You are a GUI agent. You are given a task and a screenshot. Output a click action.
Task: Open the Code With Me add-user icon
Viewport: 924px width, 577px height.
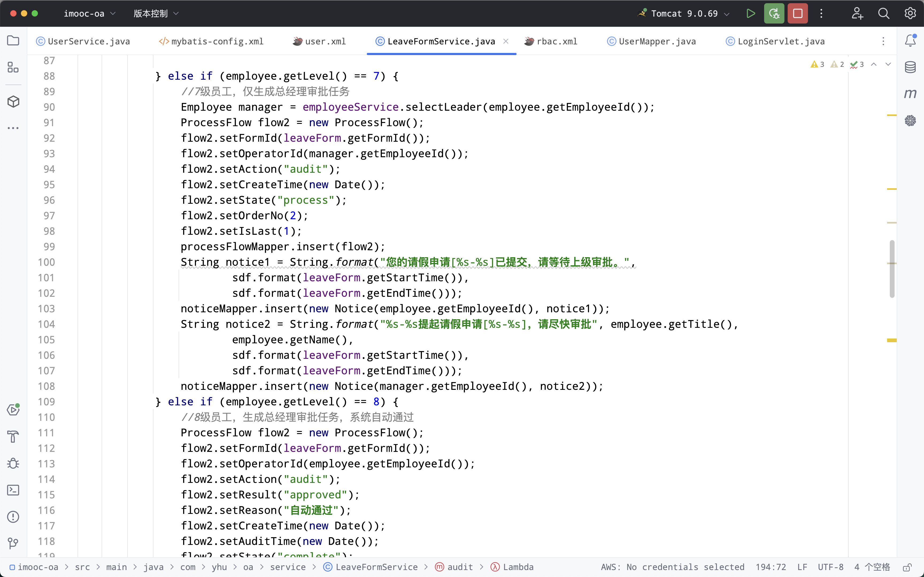[x=857, y=13]
